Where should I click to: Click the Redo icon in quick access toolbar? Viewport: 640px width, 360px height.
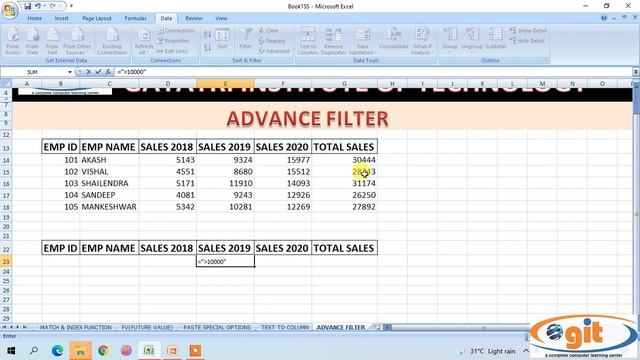point(53,6)
